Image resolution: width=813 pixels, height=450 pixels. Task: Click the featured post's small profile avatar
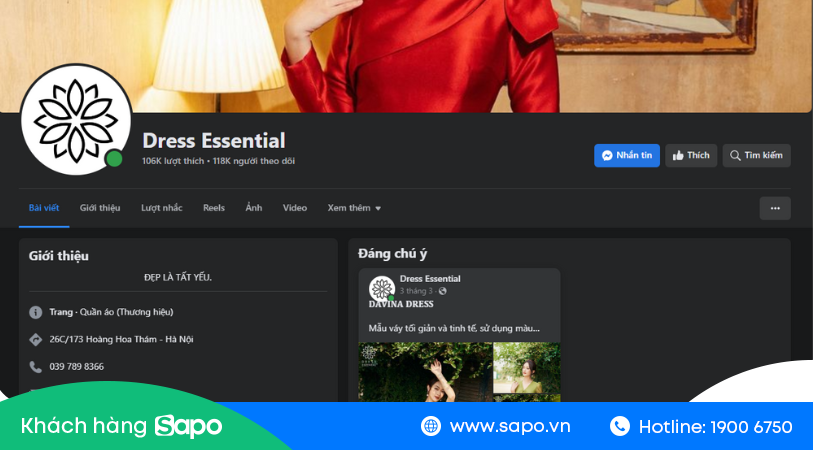pyautogui.click(x=382, y=289)
